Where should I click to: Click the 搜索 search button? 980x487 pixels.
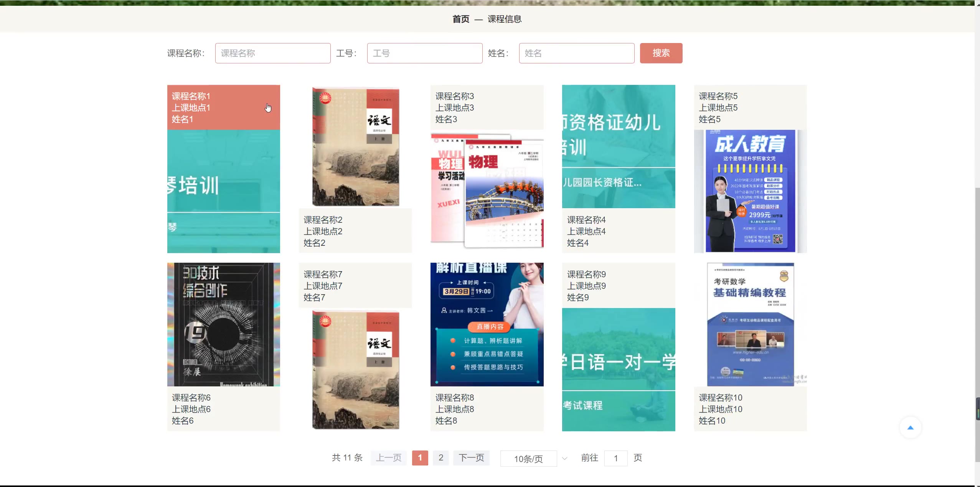click(x=661, y=53)
